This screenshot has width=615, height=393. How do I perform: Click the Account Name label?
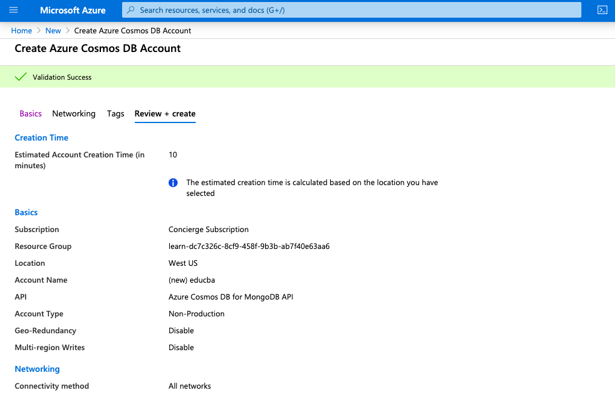coord(41,280)
